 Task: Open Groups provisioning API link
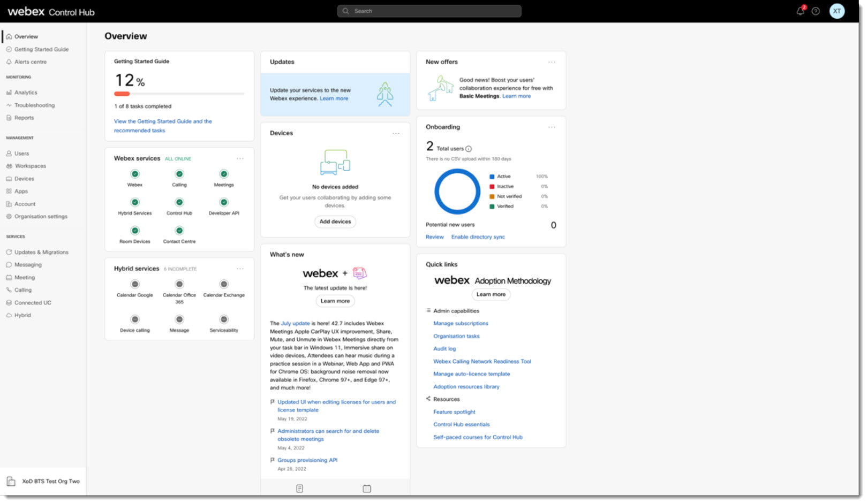307,460
